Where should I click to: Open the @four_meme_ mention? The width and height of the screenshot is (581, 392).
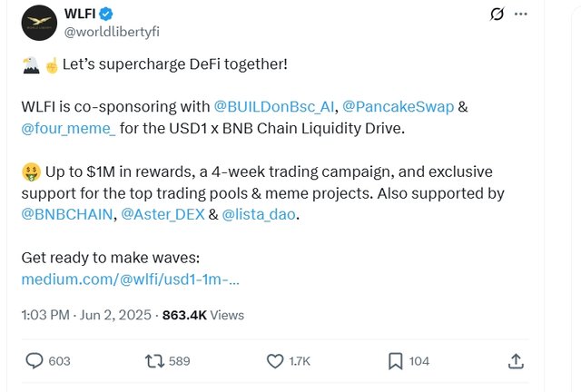tap(68, 129)
